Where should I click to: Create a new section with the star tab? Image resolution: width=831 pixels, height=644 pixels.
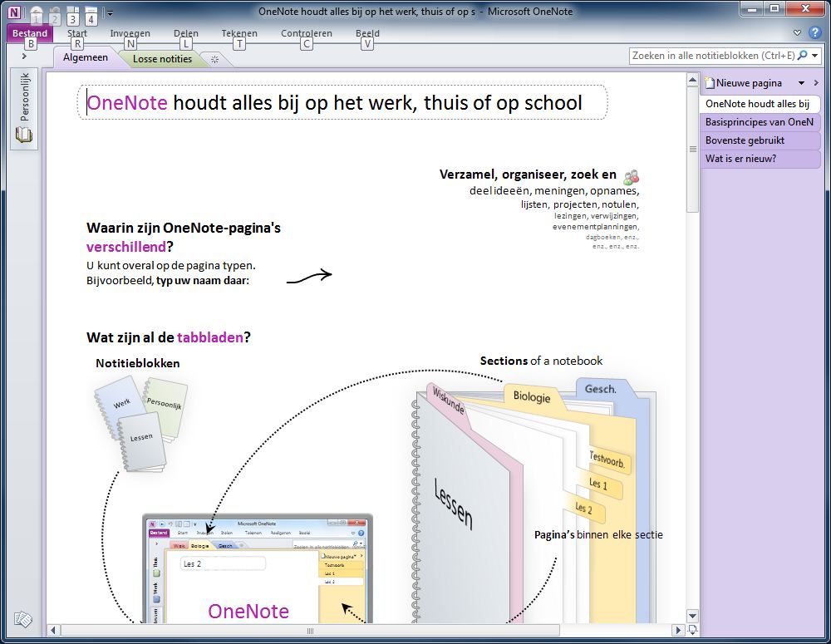point(214,59)
